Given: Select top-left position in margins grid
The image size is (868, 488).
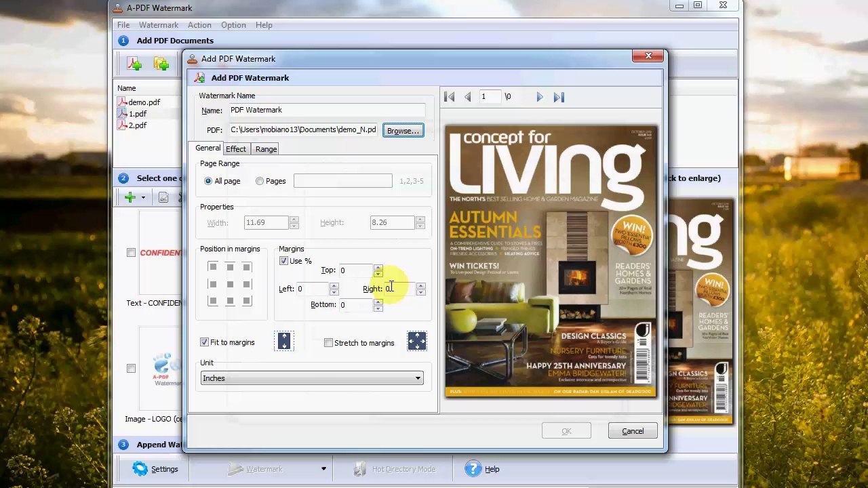Looking at the screenshot, I should (213, 267).
